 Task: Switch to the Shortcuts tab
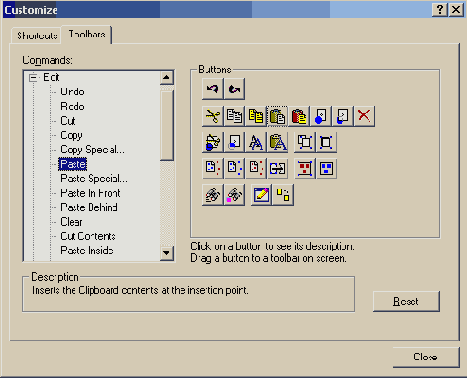pyautogui.click(x=37, y=36)
